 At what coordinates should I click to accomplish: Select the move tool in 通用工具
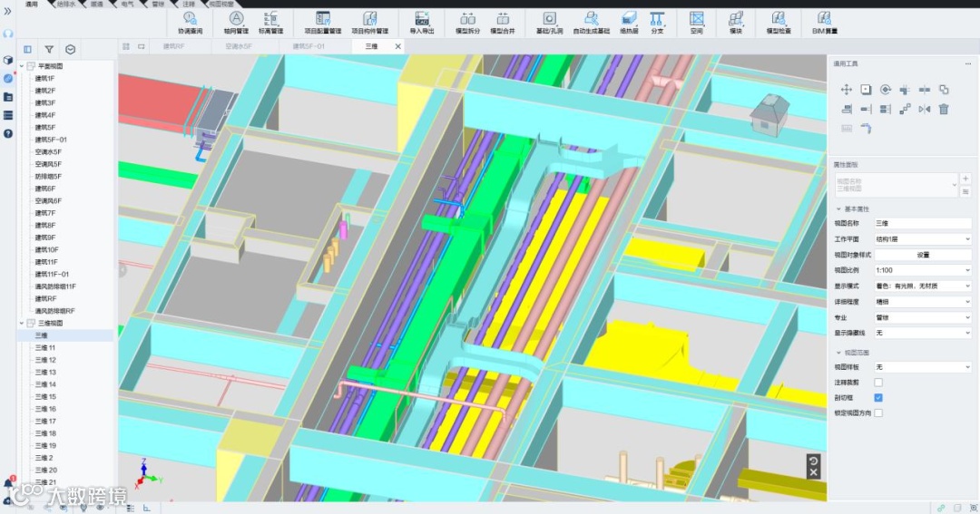click(847, 90)
